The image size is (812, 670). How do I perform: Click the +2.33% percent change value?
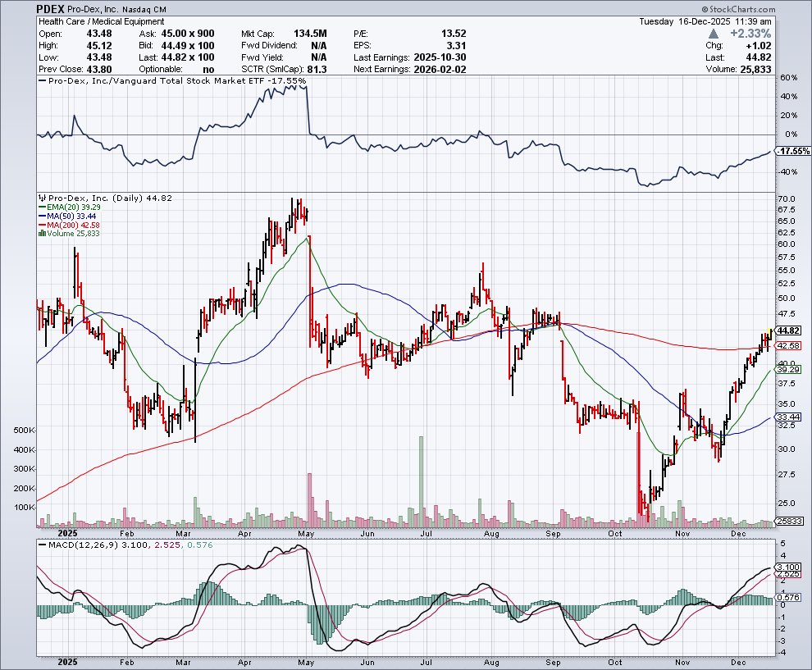pyautogui.click(x=750, y=34)
